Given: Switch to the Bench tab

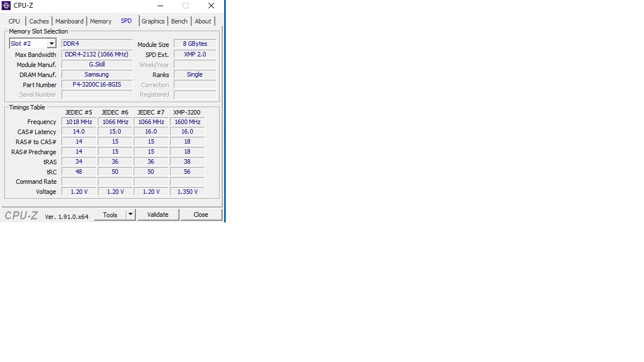Looking at the screenshot, I should click(x=179, y=21).
